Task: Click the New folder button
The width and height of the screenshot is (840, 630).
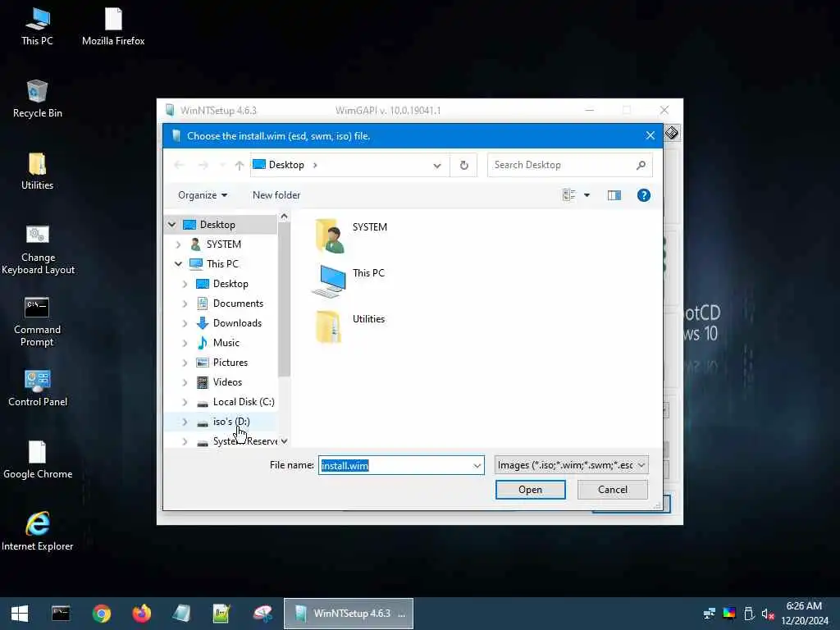Action: 276,195
